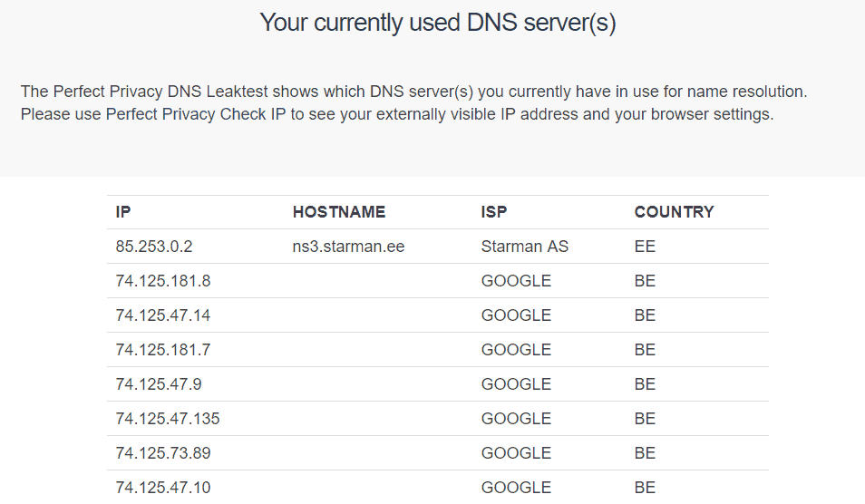Click BE country in the 74.125.181.7 row
The image size is (865, 504).
(x=645, y=350)
